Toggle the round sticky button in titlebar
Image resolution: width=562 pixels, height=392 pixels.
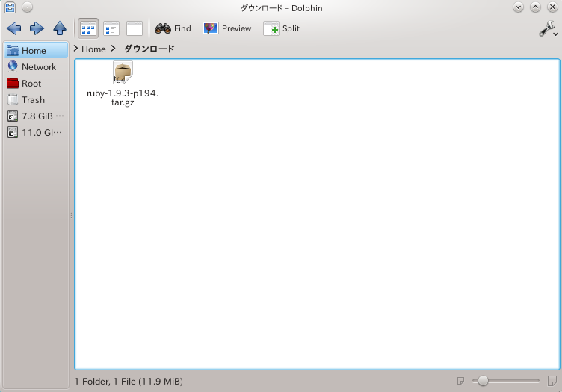27,7
